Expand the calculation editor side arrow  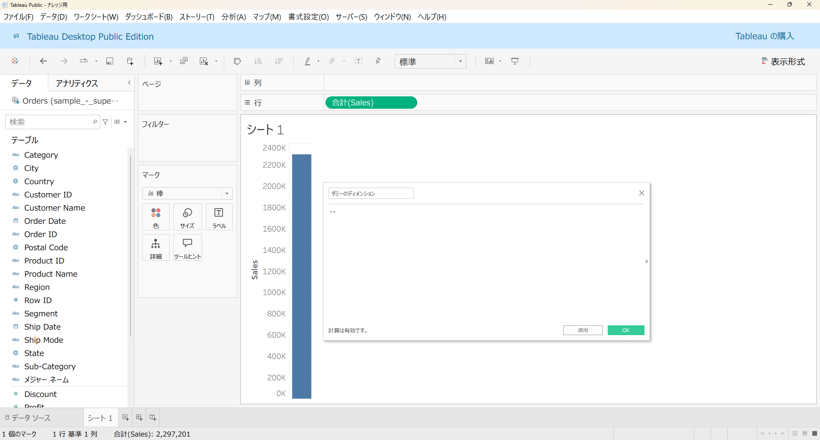[x=647, y=261]
